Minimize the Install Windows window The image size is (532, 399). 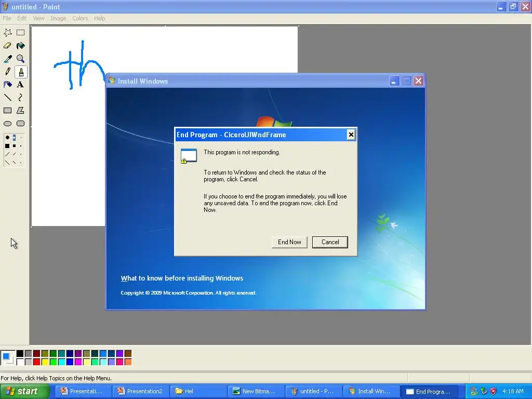click(394, 81)
